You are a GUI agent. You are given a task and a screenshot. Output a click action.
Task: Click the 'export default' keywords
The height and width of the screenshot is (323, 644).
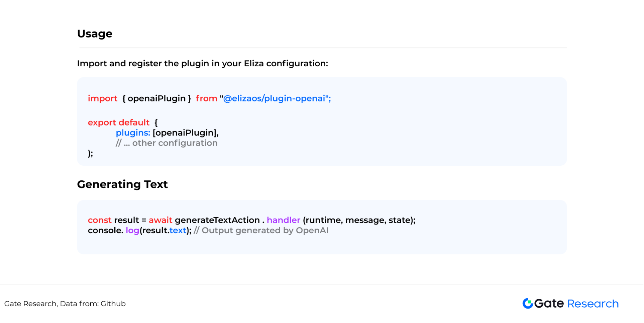coord(118,123)
